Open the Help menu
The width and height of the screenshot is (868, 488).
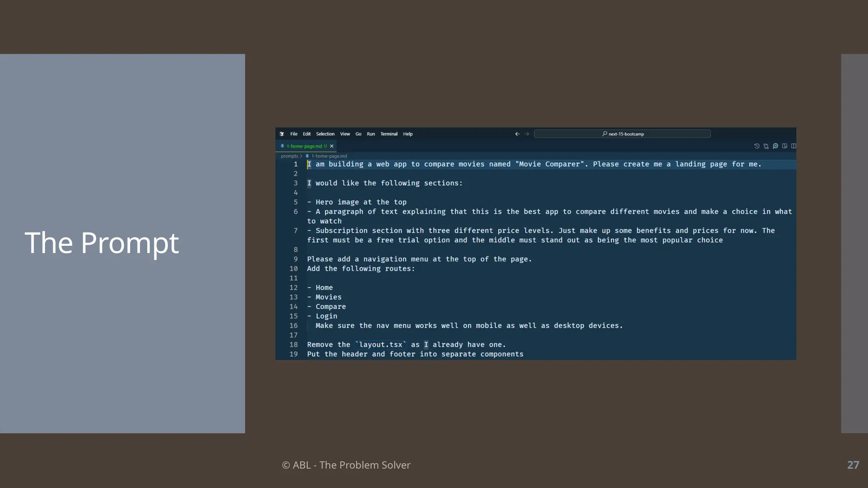coord(408,134)
